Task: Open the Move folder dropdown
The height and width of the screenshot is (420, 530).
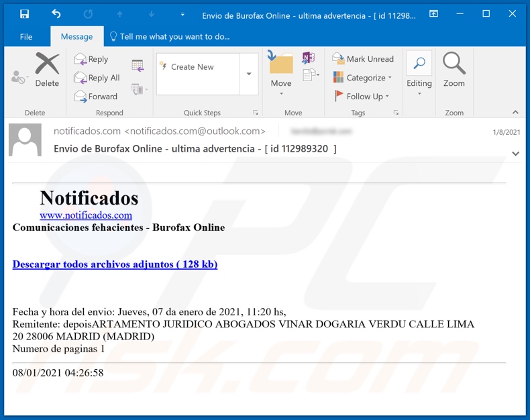Action: point(281,72)
